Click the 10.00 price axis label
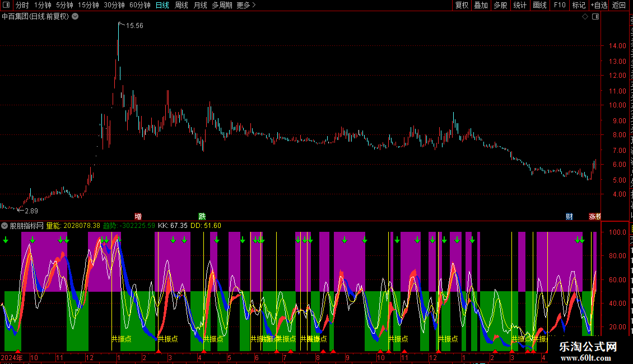 [x=617, y=105]
